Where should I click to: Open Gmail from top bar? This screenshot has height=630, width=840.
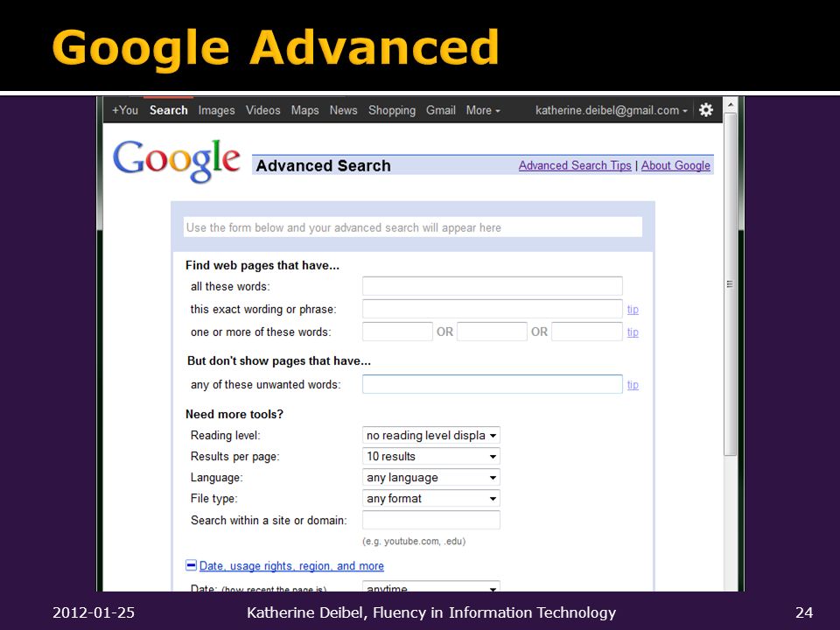pos(441,110)
